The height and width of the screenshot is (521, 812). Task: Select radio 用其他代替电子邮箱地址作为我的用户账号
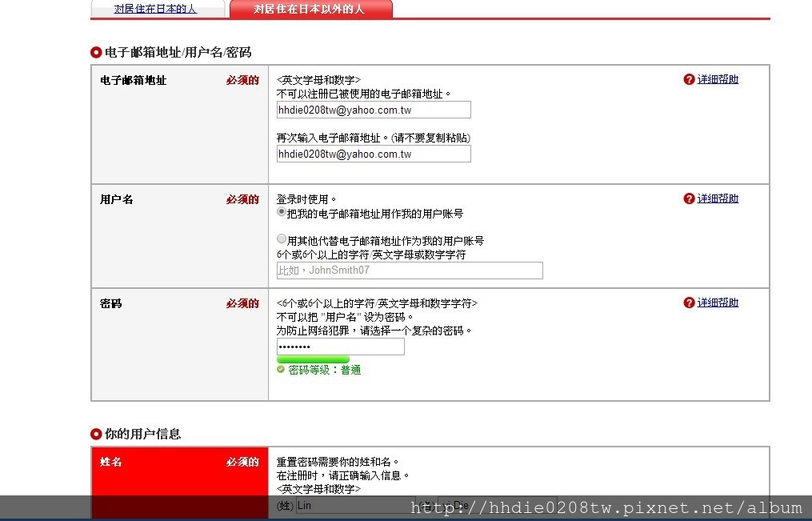pos(282,239)
